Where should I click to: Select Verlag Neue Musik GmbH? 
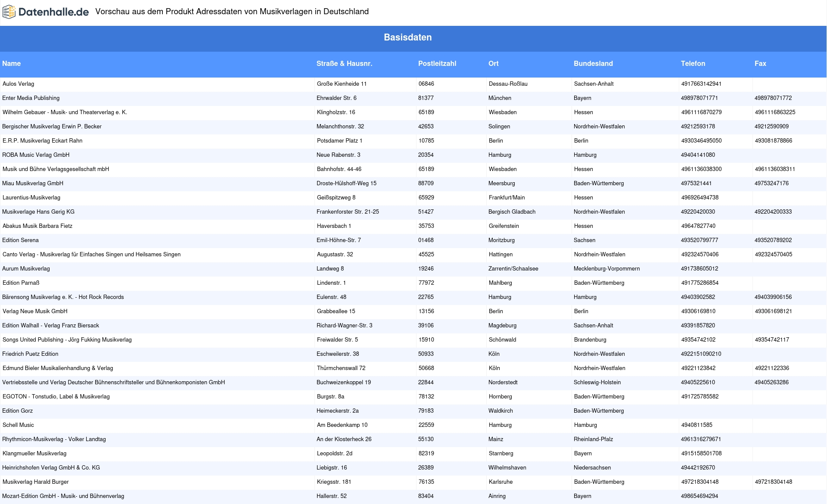click(x=35, y=311)
